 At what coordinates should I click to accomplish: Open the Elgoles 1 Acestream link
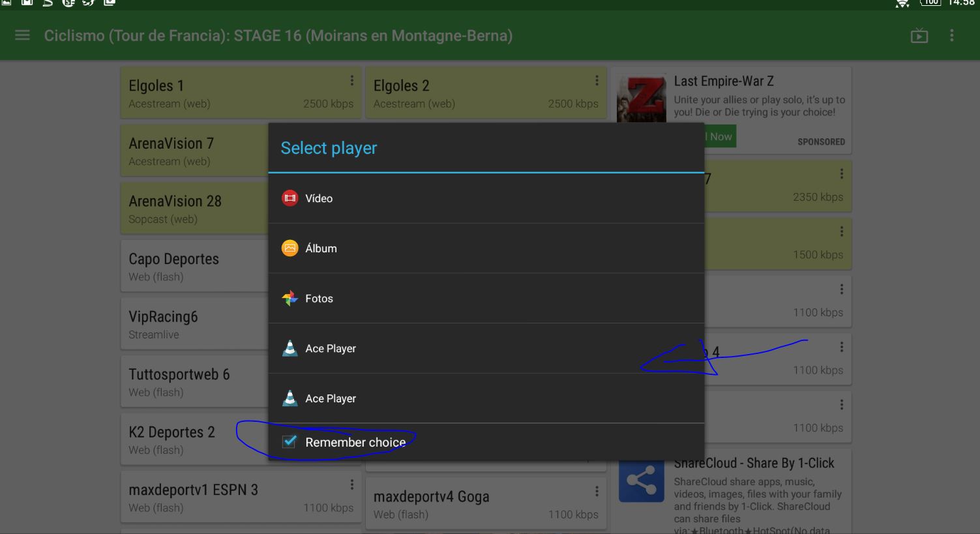(241, 93)
